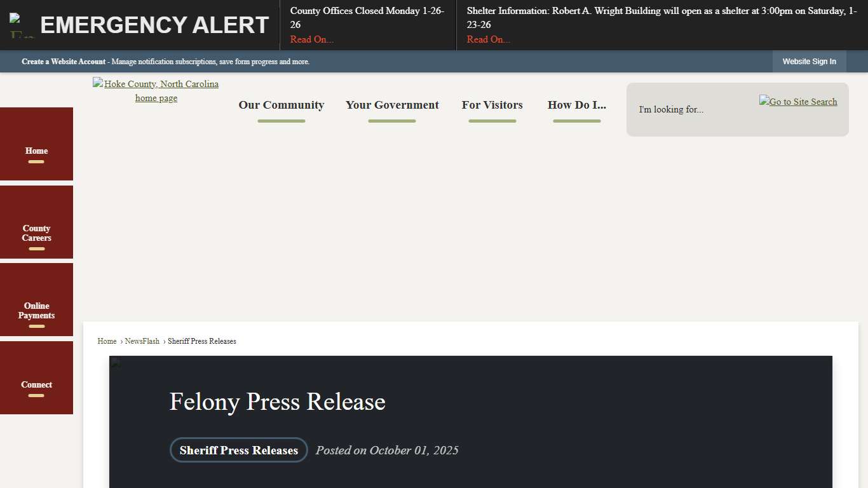Click Website Sign In
The image size is (868, 488).
pos(809,61)
